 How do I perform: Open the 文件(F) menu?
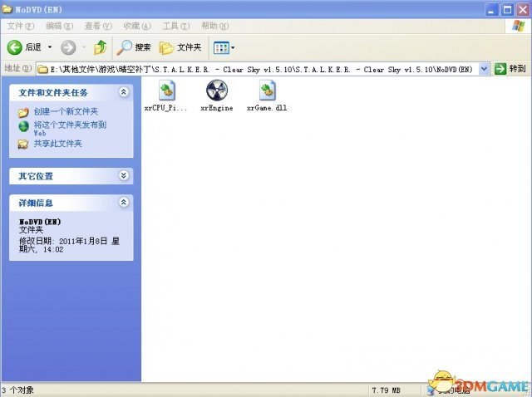[x=20, y=26]
